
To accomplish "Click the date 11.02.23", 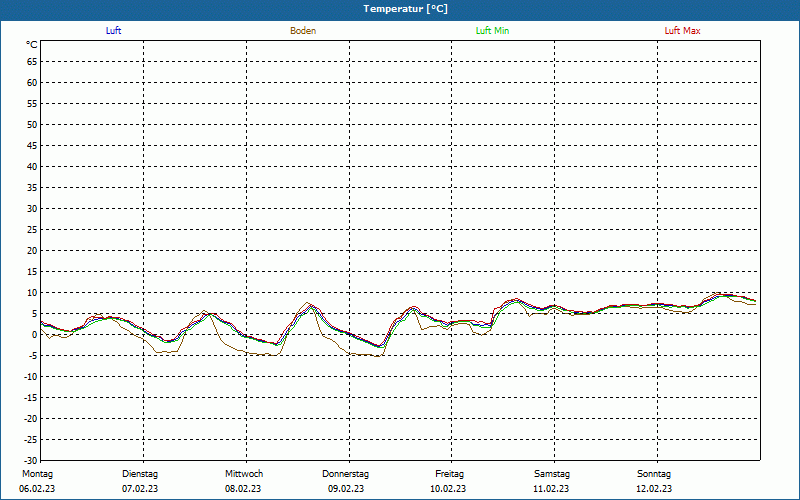I will pyautogui.click(x=551, y=489).
